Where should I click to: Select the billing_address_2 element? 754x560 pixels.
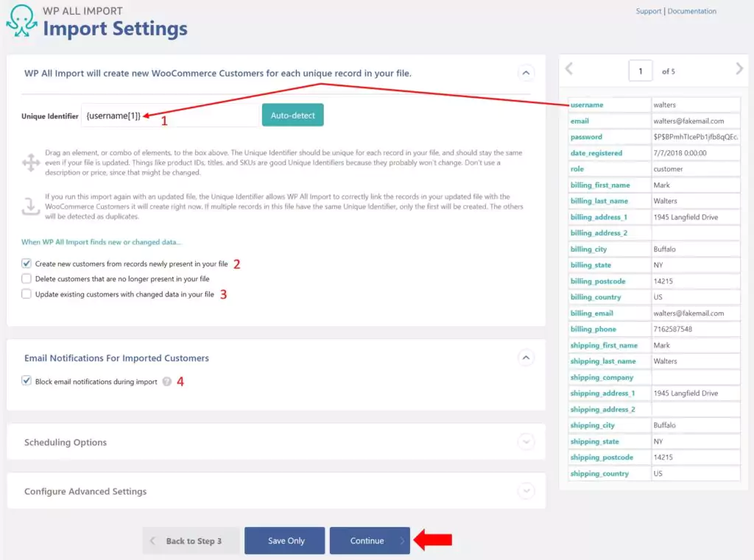coord(599,233)
